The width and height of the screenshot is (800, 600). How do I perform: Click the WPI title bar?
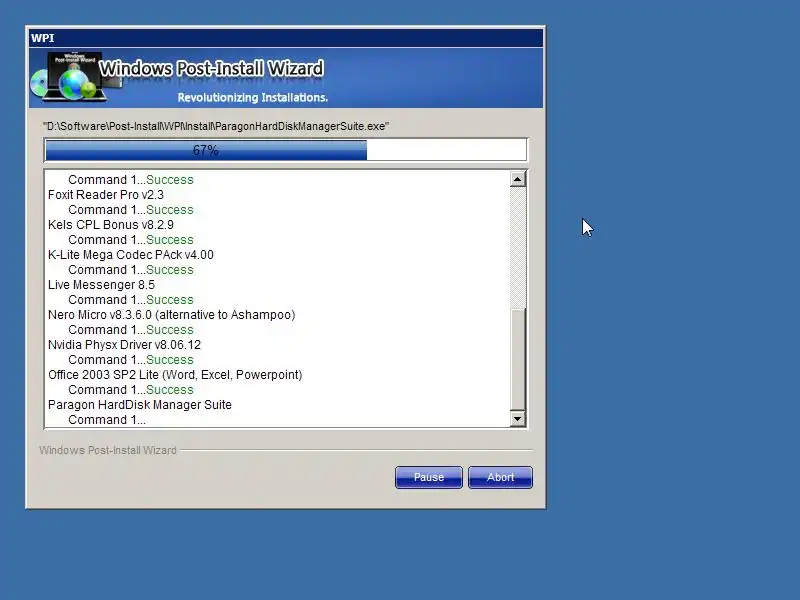286,38
